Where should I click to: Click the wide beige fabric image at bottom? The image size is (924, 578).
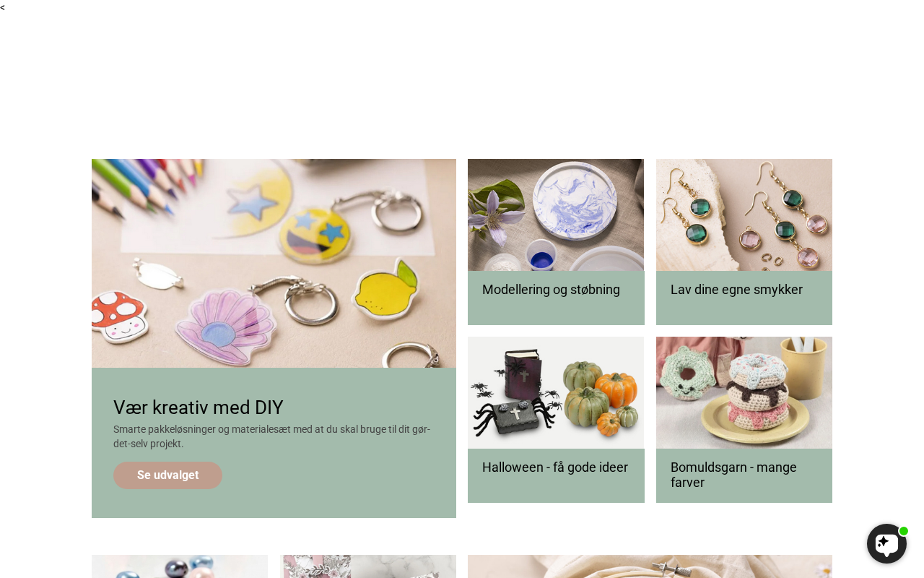click(x=650, y=566)
